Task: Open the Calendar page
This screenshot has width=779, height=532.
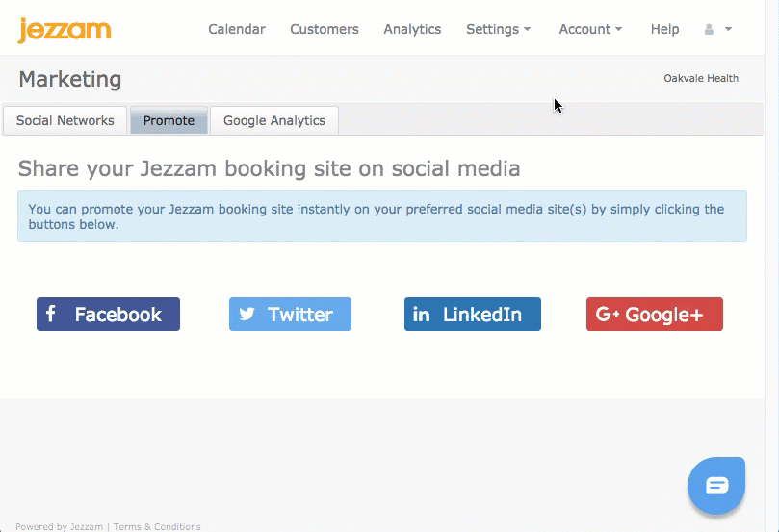Action: [x=237, y=29]
